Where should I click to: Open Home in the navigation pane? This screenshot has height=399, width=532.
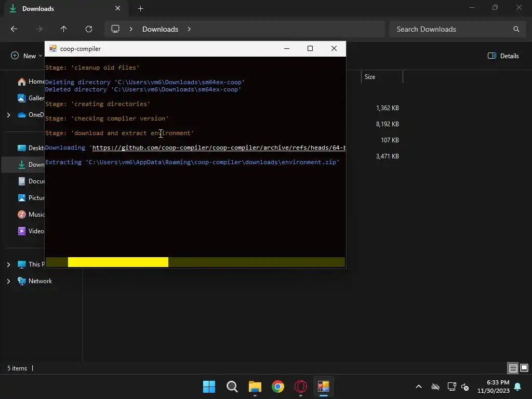[x=31, y=82]
